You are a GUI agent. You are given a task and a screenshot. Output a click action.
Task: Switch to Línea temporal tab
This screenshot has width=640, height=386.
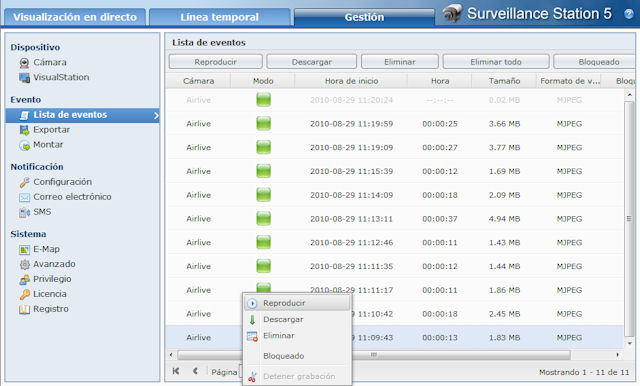click(220, 17)
